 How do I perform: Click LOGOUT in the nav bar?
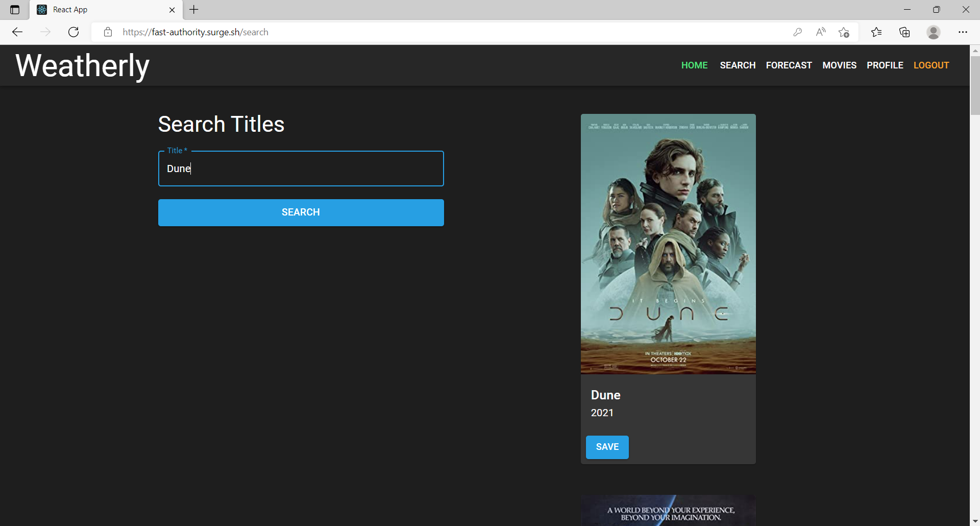click(x=931, y=65)
